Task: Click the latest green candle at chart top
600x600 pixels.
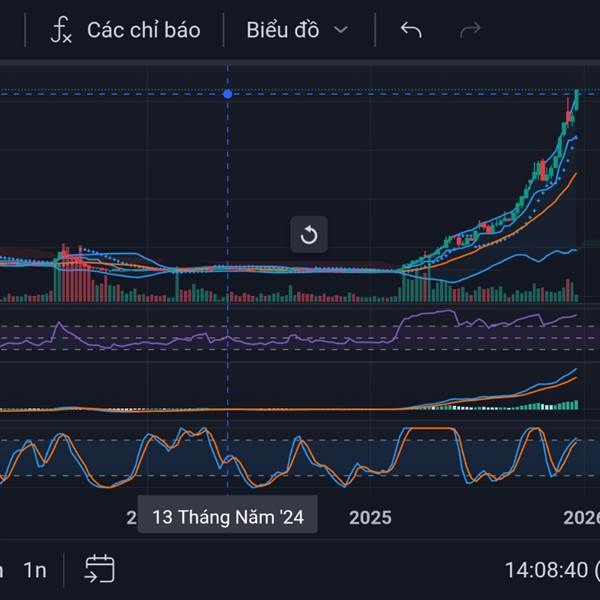Action: point(576,99)
